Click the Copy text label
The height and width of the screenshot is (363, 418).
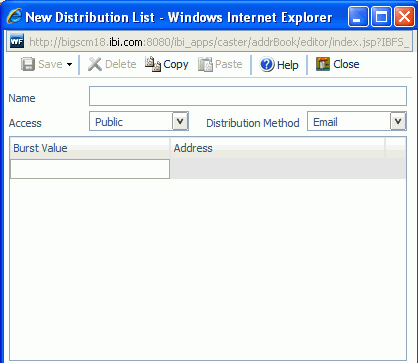(176, 64)
